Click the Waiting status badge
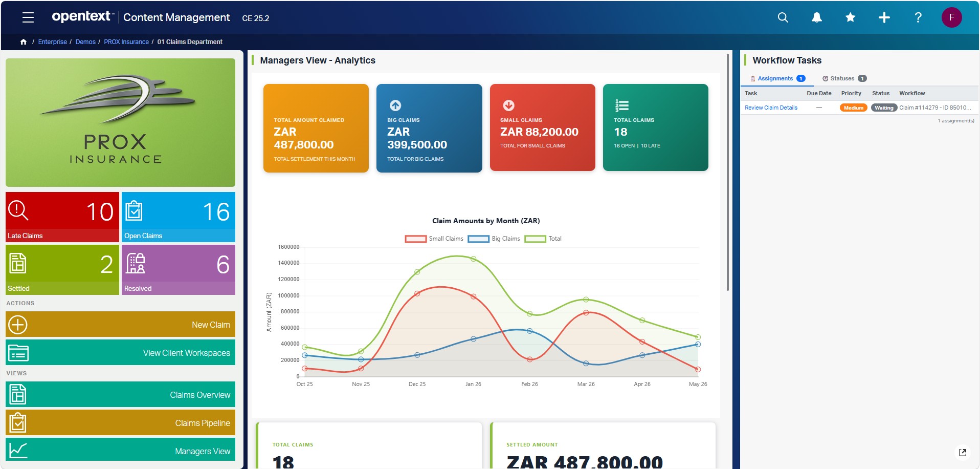980x469 pixels. coord(884,108)
